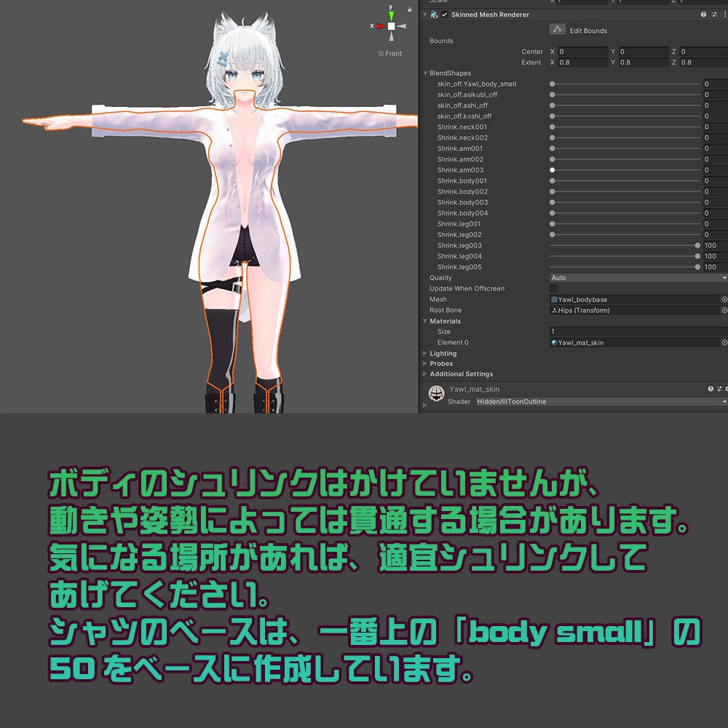This screenshot has height=728, width=728.
Task: Click the Shrink.arm001 label
Action: (460, 149)
